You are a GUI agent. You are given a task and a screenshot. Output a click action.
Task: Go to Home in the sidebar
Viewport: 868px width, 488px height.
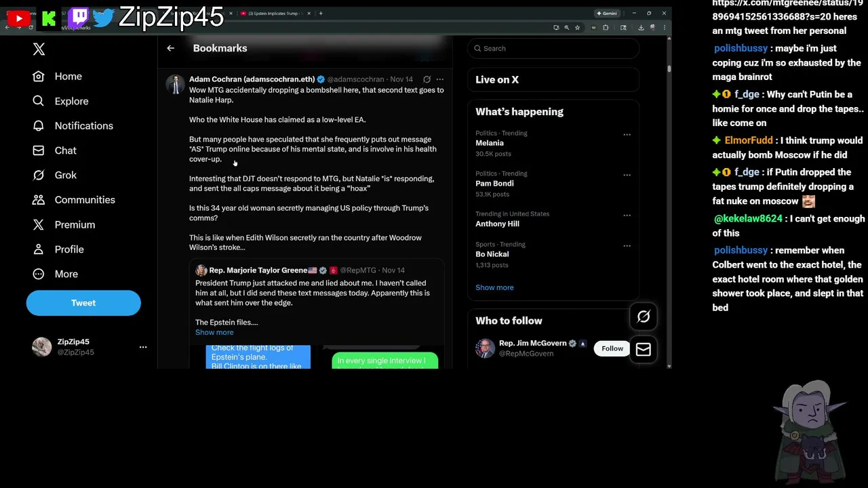pos(58,77)
